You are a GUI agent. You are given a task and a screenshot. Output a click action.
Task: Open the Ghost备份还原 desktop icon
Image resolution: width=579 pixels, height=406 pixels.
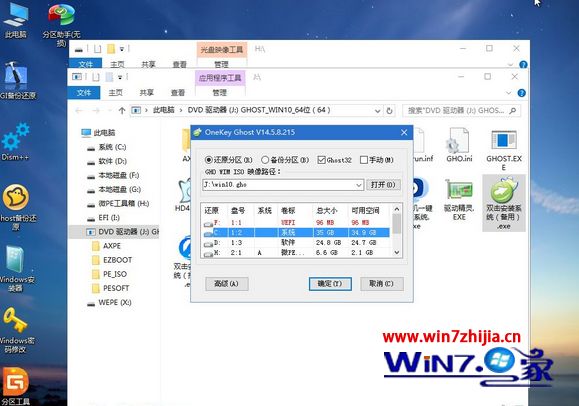[x=16, y=207]
